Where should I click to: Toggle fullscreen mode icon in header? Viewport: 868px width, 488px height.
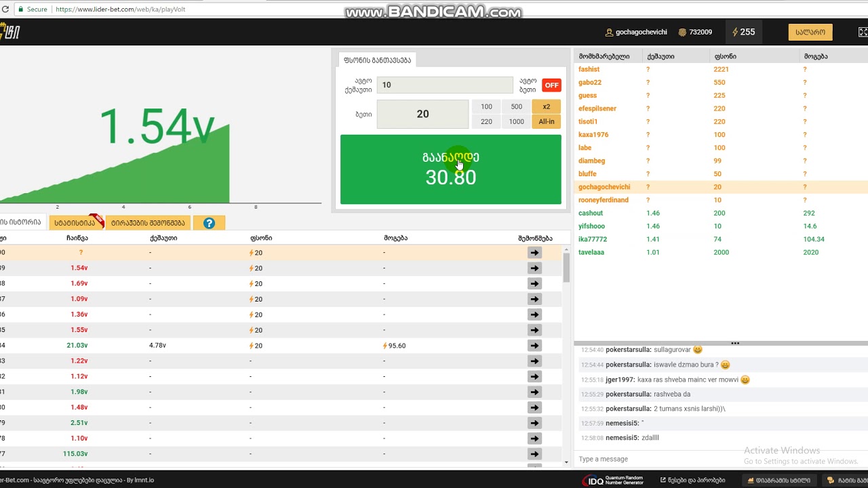(863, 32)
